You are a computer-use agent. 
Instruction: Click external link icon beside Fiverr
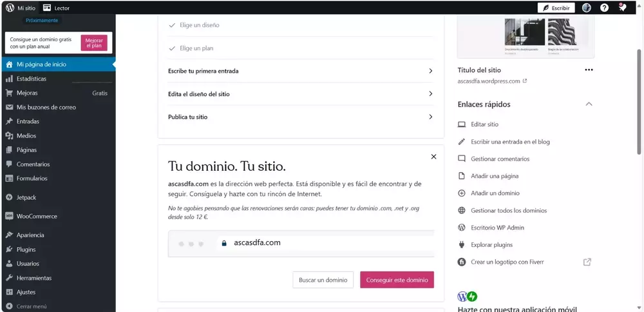[x=587, y=262]
